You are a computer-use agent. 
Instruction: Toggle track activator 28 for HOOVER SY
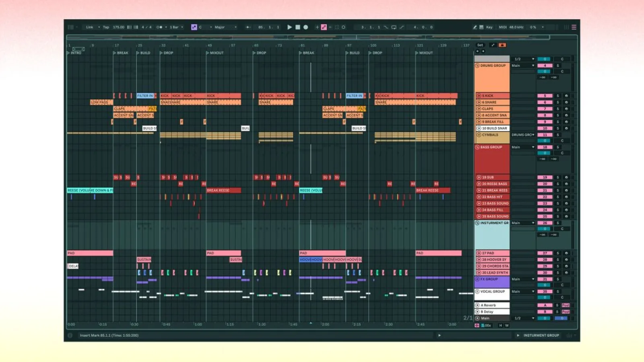pyautogui.click(x=545, y=260)
